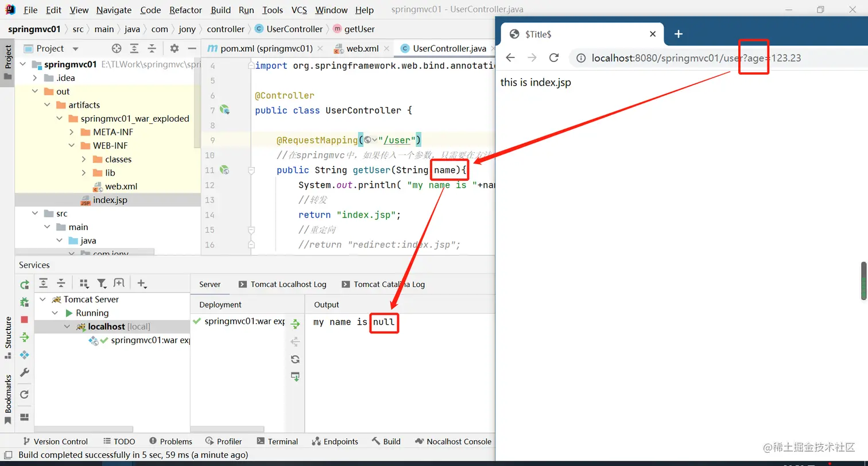Click the web gutter icon on line 7
The height and width of the screenshot is (466, 868).
[224, 110]
